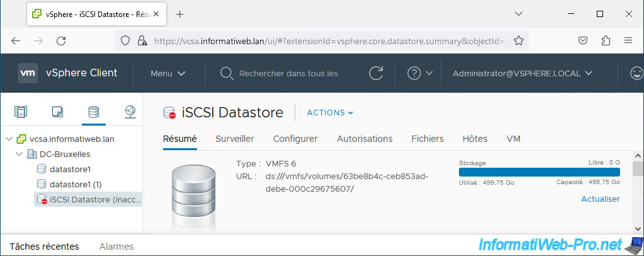Select the Storage inventory view icon
Screen dimensions: 644x256
tap(94, 112)
